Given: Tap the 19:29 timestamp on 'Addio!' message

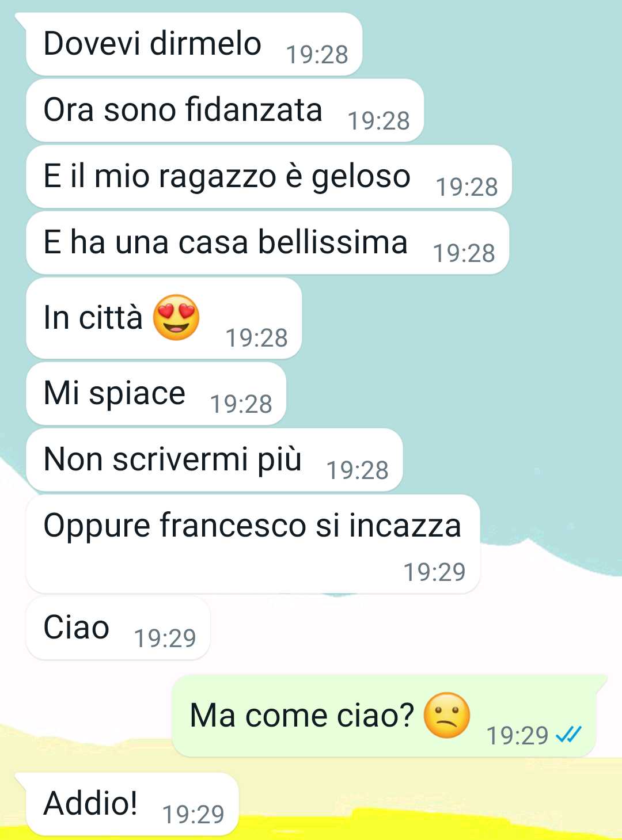Looking at the screenshot, I should [x=193, y=814].
